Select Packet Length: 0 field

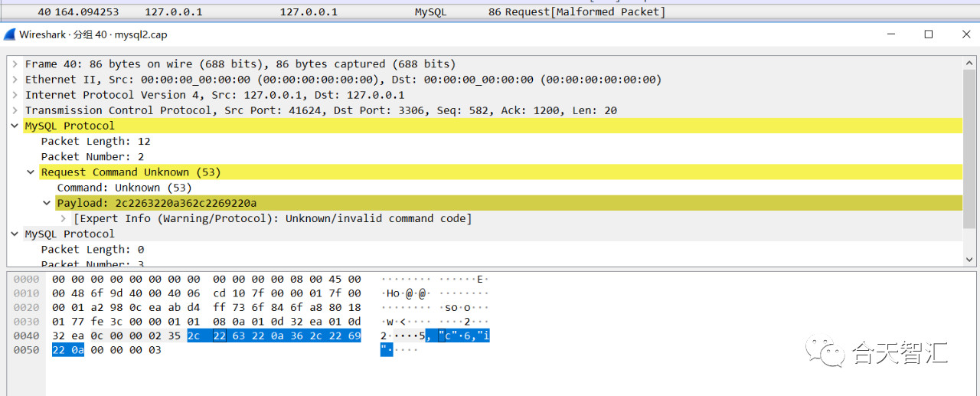(x=93, y=249)
